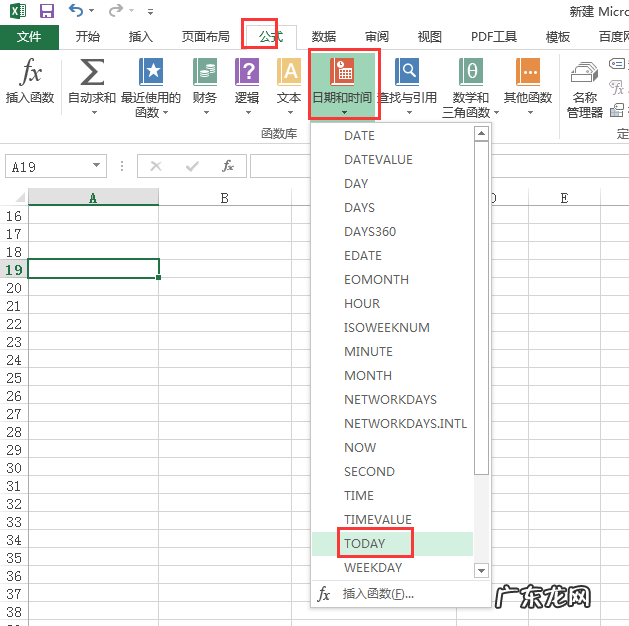629x626 pixels.
Task: Redo the last action
Action: pyautogui.click(x=116, y=10)
